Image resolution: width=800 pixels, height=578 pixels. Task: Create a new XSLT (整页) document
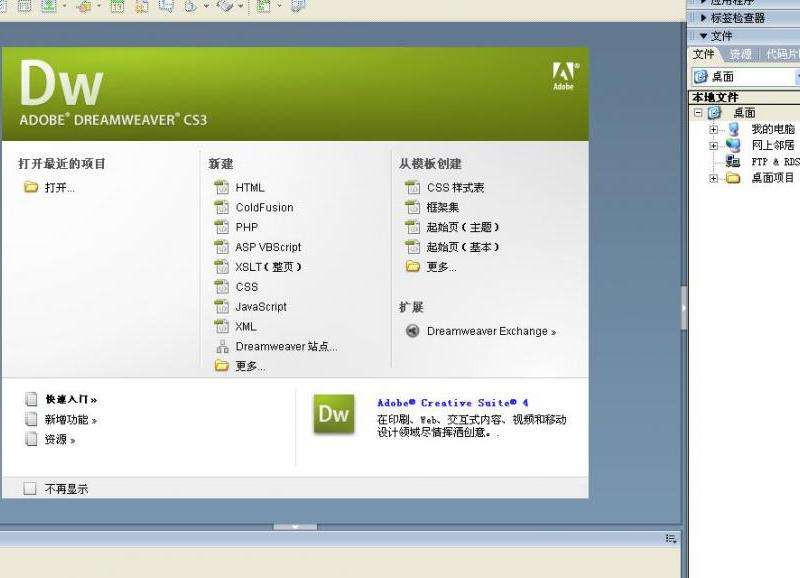[258, 267]
